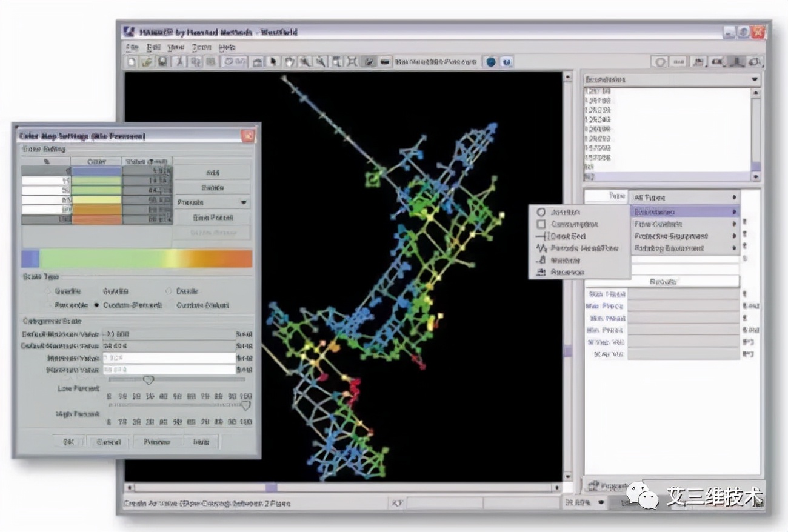Select the Percentile scale type radio
This screenshot has height=532, width=788.
[48, 305]
